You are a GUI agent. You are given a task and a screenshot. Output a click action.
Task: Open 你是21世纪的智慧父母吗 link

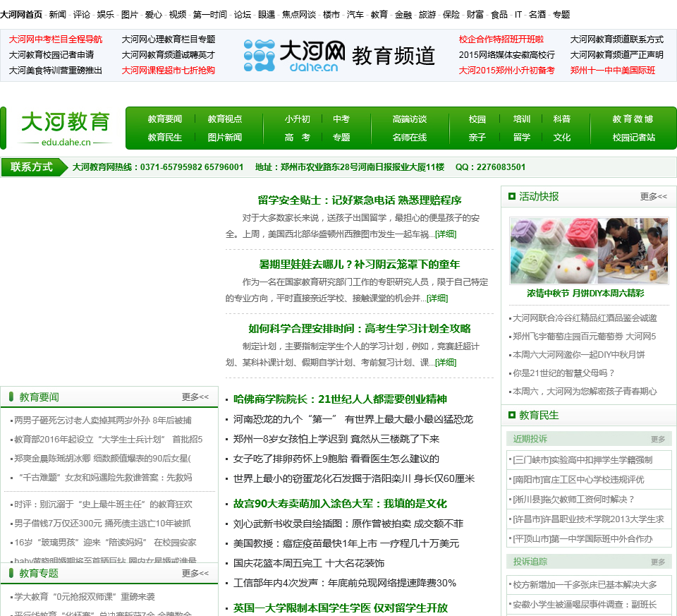[x=563, y=373]
